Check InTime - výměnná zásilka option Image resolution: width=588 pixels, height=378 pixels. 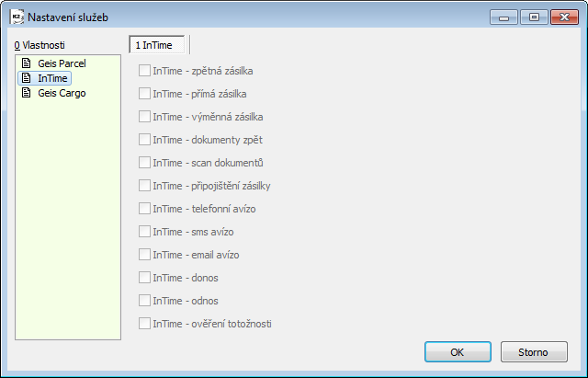[x=144, y=117]
